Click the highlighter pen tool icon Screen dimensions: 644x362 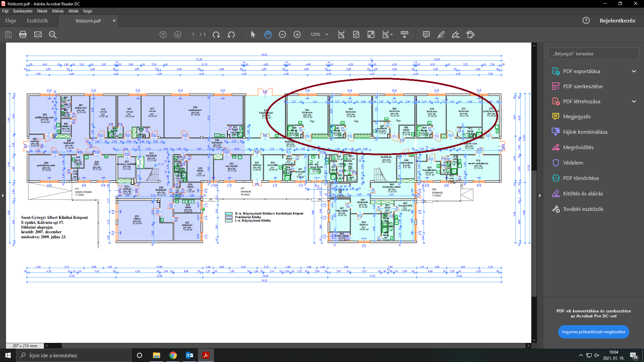[x=441, y=35]
